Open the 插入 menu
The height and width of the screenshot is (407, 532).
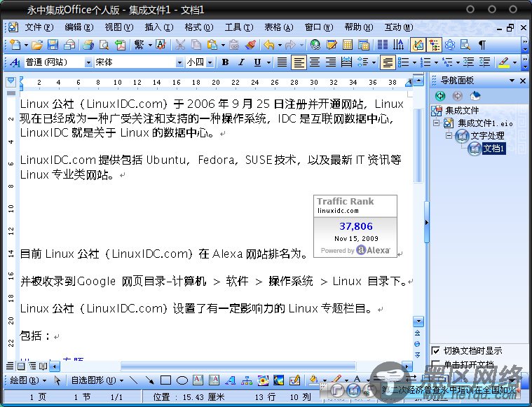click(x=159, y=27)
